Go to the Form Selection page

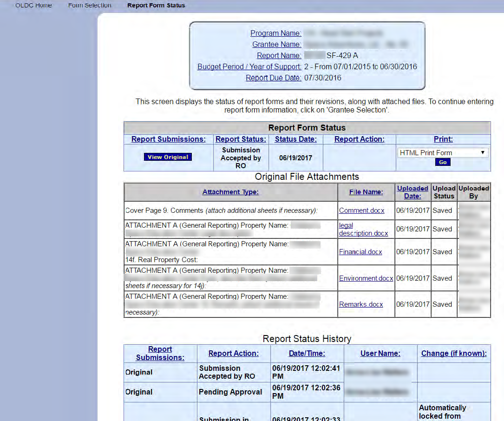click(x=90, y=6)
